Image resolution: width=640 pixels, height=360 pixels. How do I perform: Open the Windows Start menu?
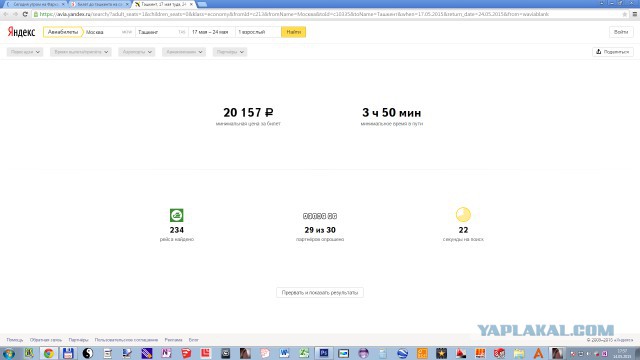[x=9, y=353]
